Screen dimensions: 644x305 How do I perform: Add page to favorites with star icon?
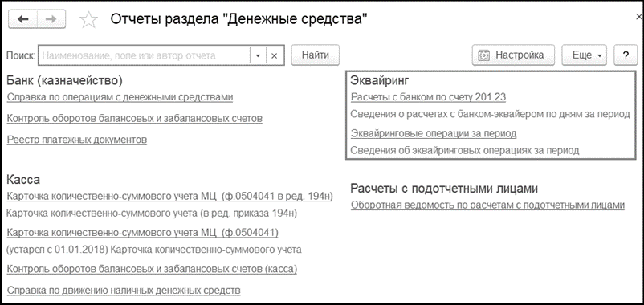pyautogui.click(x=88, y=20)
